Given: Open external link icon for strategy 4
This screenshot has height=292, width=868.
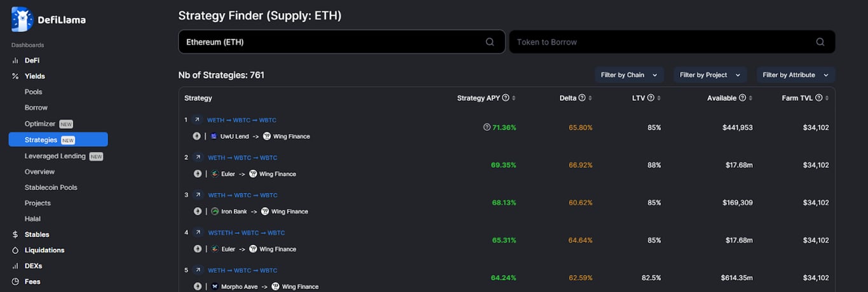Looking at the screenshot, I should (x=198, y=232).
